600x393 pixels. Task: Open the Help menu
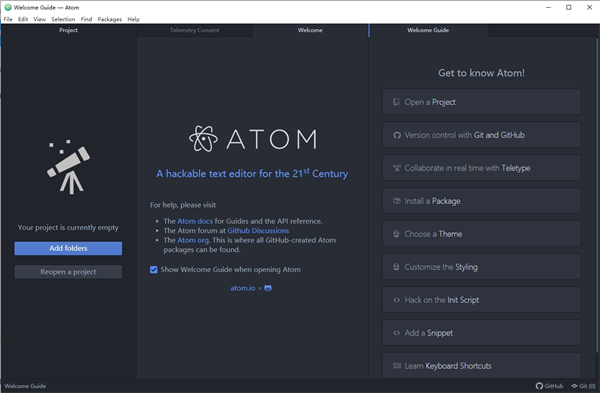(x=134, y=19)
